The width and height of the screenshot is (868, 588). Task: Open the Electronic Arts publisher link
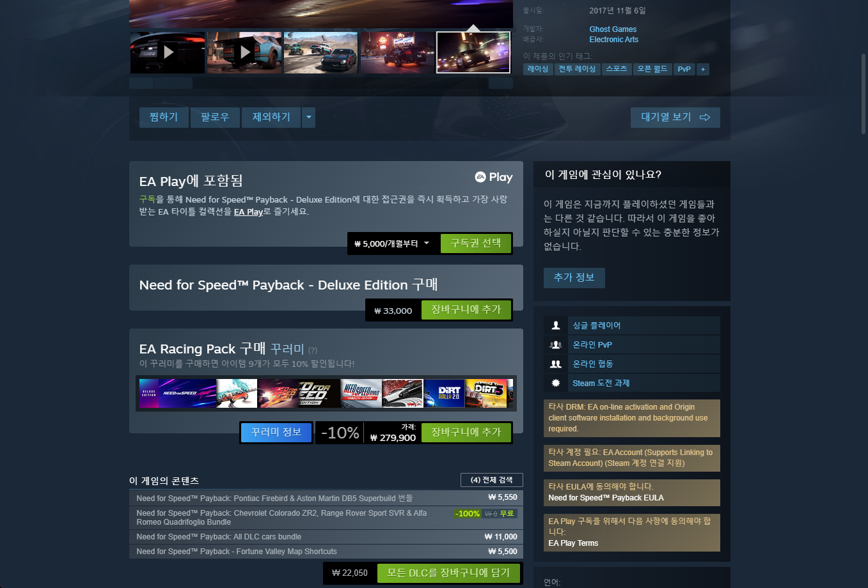coord(614,40)
